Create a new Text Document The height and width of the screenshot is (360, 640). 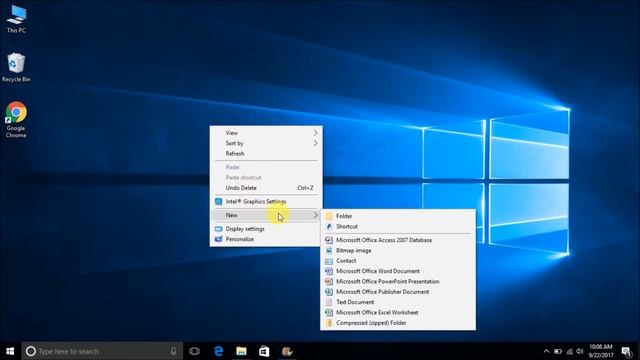[398, 302]
